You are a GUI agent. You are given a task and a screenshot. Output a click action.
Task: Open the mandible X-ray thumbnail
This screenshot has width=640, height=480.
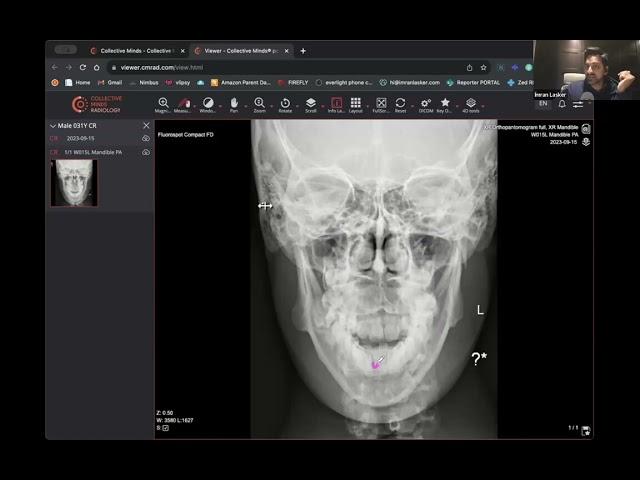74,183
